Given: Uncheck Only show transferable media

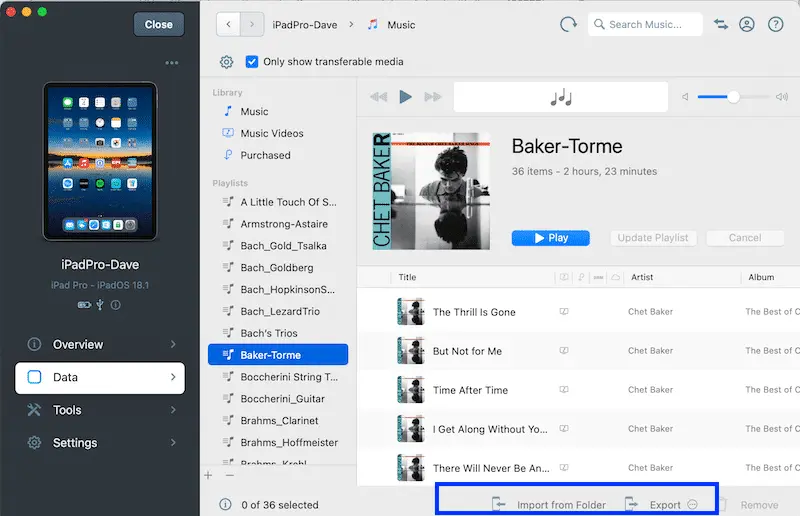Looking at the screenshot, I should click(x=252, y=62).
